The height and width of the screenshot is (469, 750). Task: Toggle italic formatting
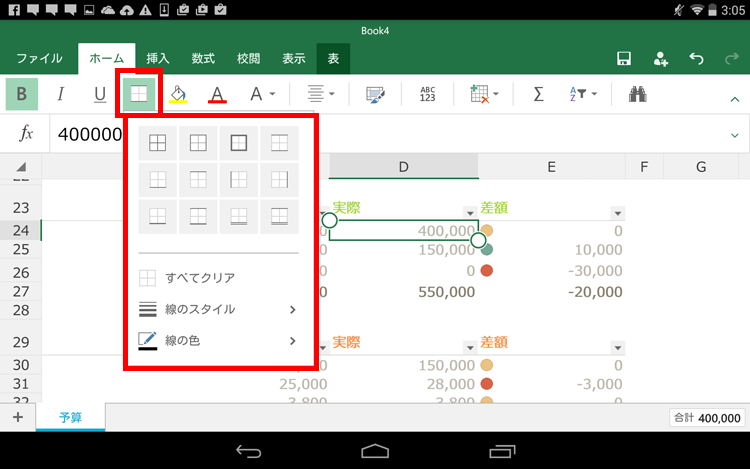(60, 94)
